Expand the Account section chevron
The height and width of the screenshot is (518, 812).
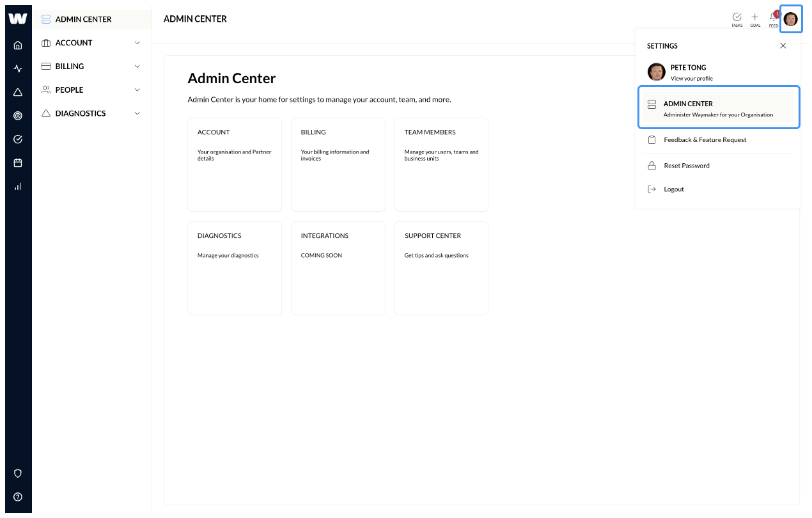coord(137,43)
